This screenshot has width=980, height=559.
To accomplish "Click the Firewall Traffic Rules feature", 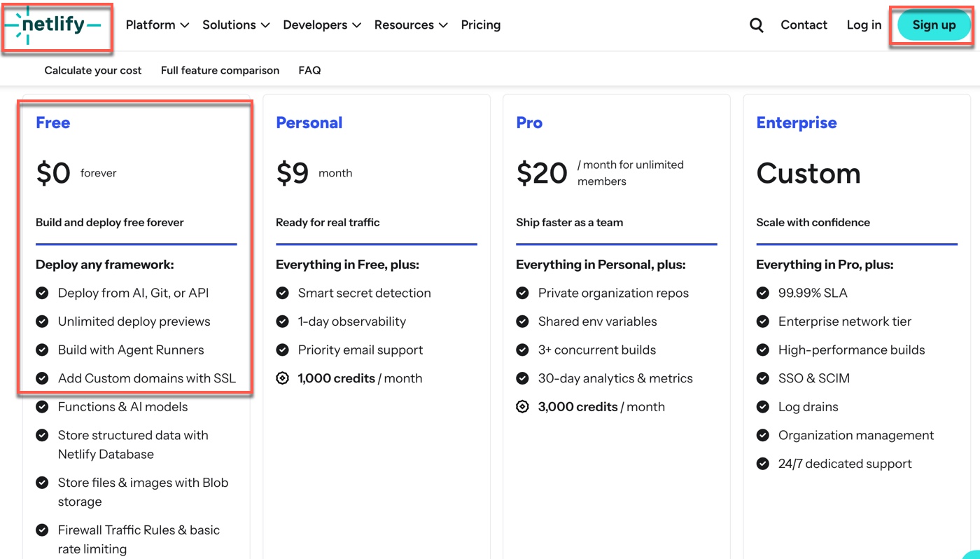I will pos(139,539).
